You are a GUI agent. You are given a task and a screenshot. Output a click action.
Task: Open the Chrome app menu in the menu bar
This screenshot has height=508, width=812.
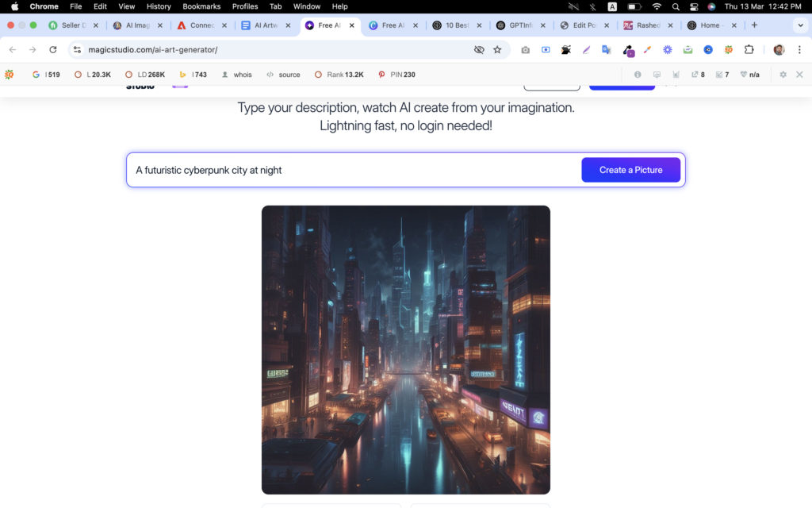click(44, 6)
